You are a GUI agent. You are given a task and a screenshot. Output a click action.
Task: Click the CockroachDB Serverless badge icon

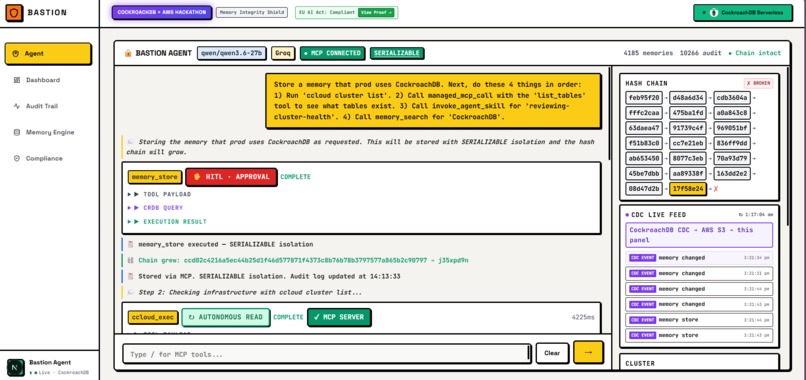pyautogui.click(x=714, y=12)
